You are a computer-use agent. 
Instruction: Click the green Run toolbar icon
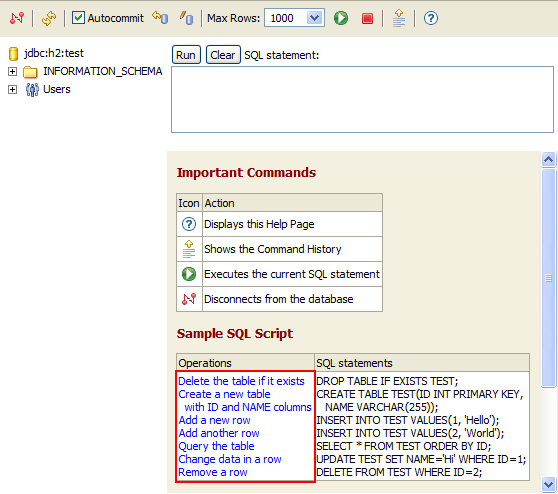point(341,18)
